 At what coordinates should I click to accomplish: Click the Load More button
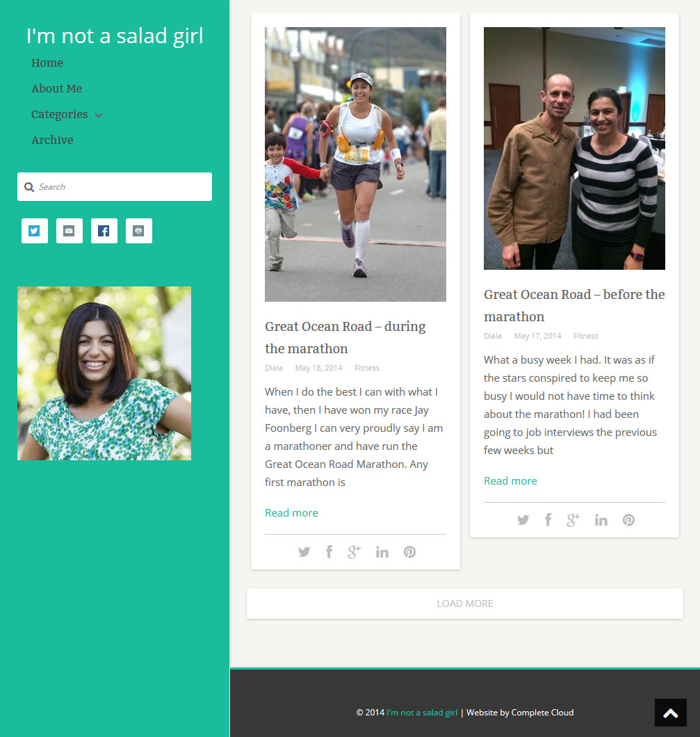(464, 604)
